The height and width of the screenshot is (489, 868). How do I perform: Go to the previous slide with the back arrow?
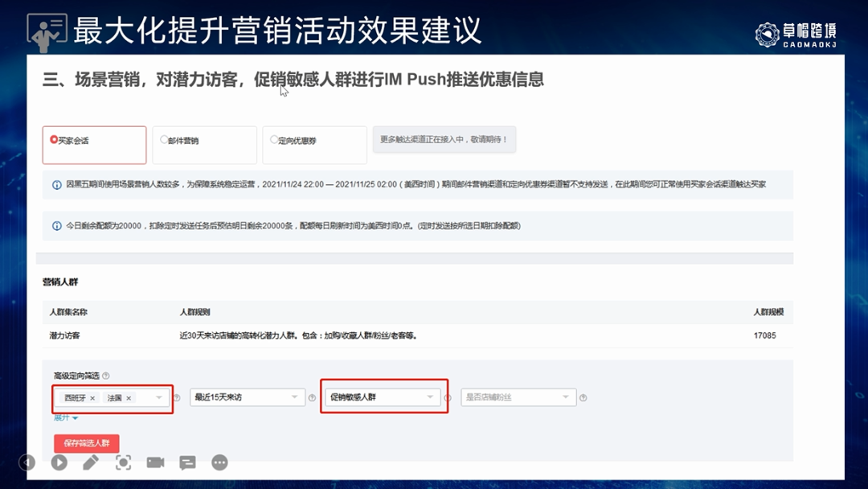[27, 462]
